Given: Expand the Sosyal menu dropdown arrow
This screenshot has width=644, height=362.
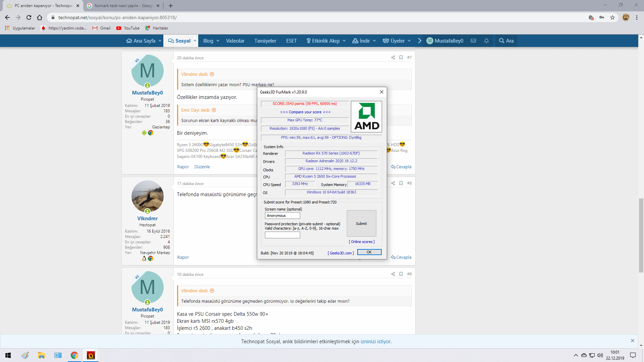Looking at the screenshot, I should pos(195,41).
